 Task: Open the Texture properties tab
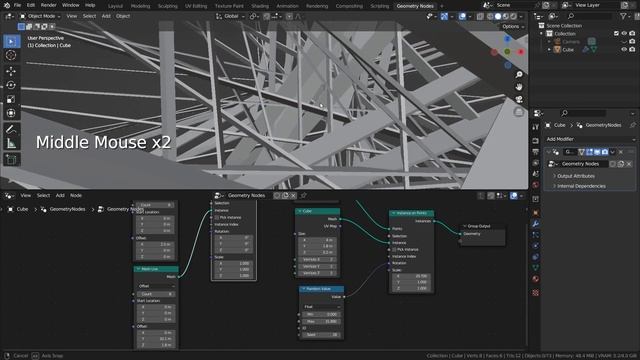click(x=536, y=293)
